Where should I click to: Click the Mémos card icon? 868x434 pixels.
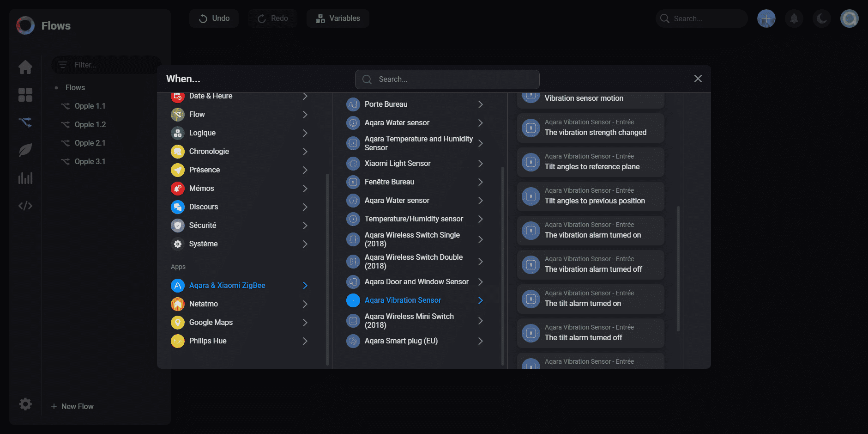point(178,189)
